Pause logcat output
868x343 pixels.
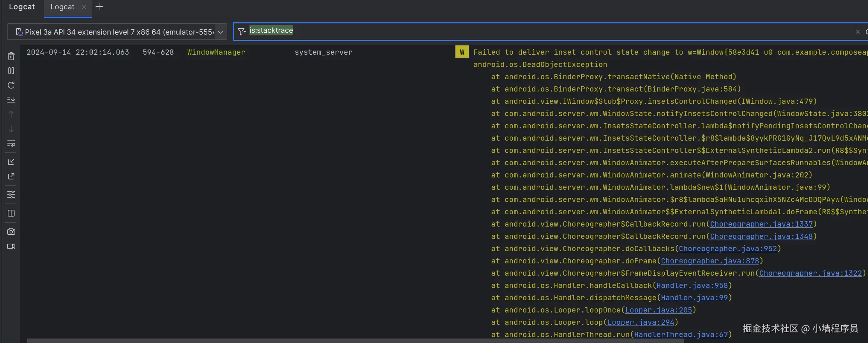pyautogui.click(x=11, y=71)
